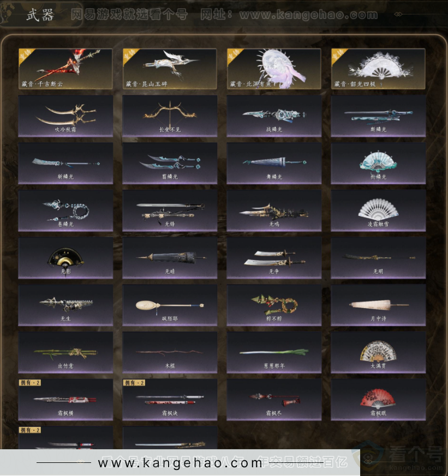Select the 霜枫眠 red fan
The image size is (448, 476).
point(378,400)
